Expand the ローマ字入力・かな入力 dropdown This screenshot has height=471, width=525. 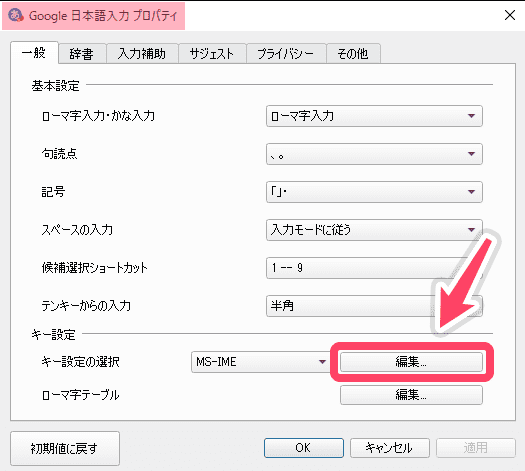tap(374, 116)
